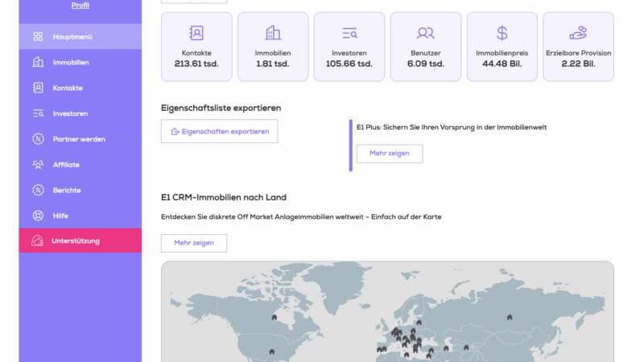The width and height of the screenshot is (644, 362).
Task: Click the Affiliate people icon
Action: (38, 165)
